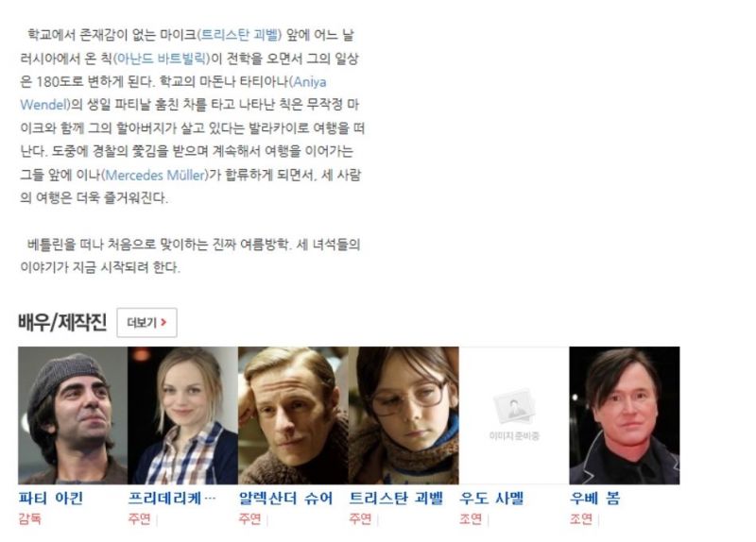Viewport: 756px width, 542px height.
Task: Click the Mercedes Müller link
Action: [155, 175]
